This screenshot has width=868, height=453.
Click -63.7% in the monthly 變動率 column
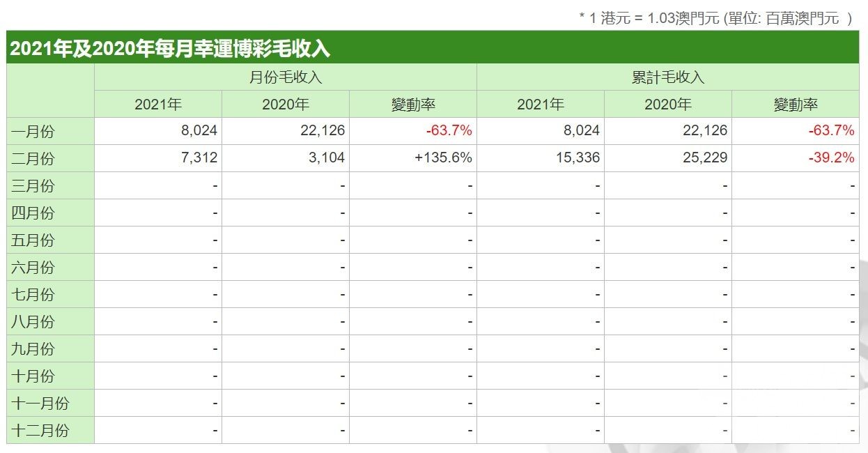pyautogui.click(x=449, y=131)
